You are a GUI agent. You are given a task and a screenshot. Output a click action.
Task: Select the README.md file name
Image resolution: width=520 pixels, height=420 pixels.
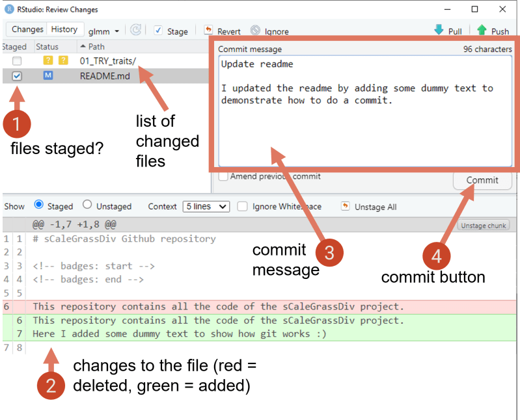pyautogui.click(x=105, y=76)
